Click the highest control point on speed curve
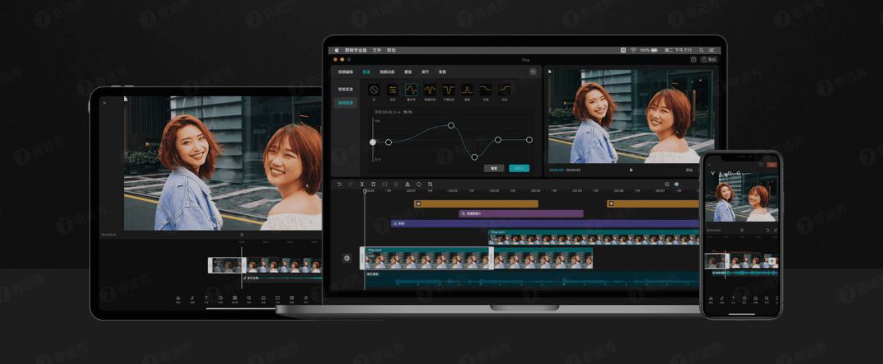Viewport: 883px width, 364px height. tap(451, 125)
